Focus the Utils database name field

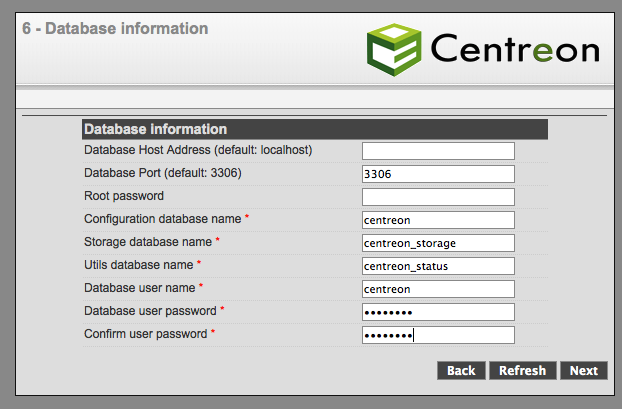[438, 266]
